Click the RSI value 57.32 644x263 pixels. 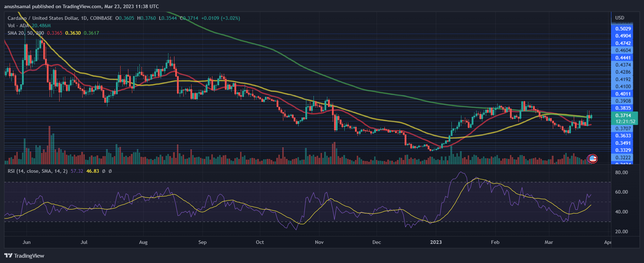tap(77, 171)
